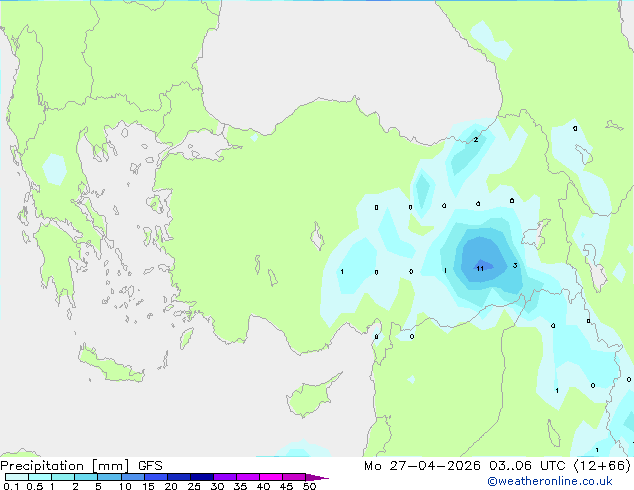The width and height of the screenshot is (634, 490).
Task: Click the island of Cyprus
Action: (x=312, y=395)
